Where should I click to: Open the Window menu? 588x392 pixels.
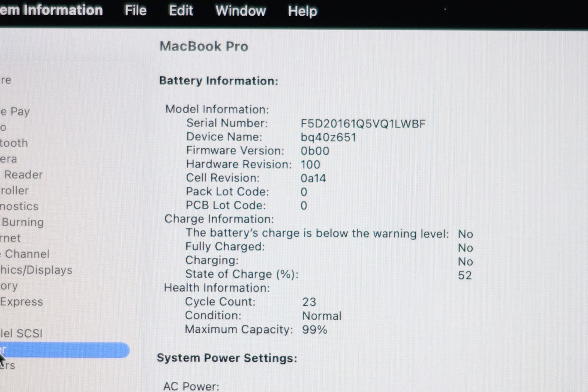[x=240, y=11]
